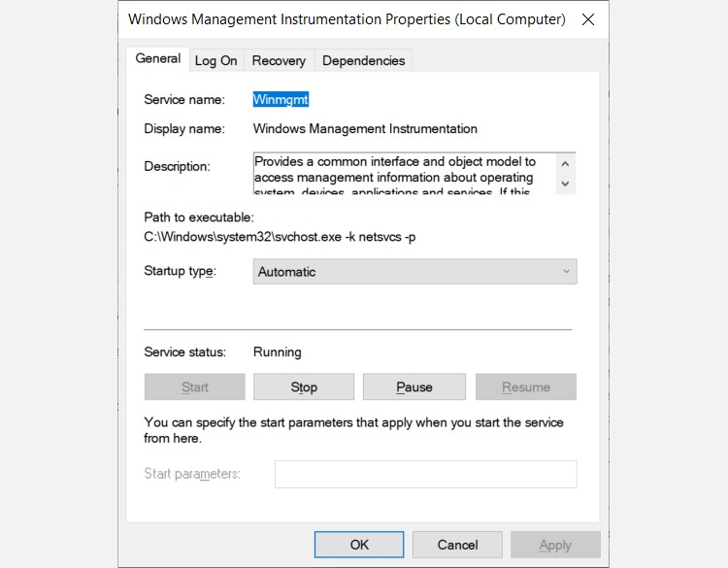728x568 pixels.
Task: Open the Automatic startup type dropdown
Action: point(414,271)
